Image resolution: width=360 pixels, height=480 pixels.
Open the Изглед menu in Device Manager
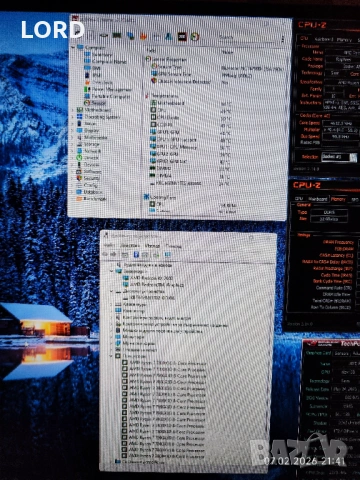[x=152, y=246]
